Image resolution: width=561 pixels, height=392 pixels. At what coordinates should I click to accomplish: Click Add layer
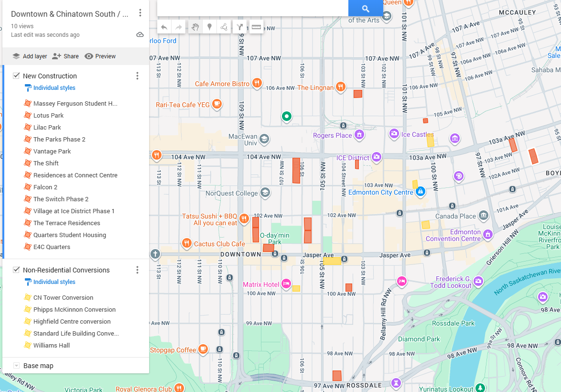coord(30,56)
